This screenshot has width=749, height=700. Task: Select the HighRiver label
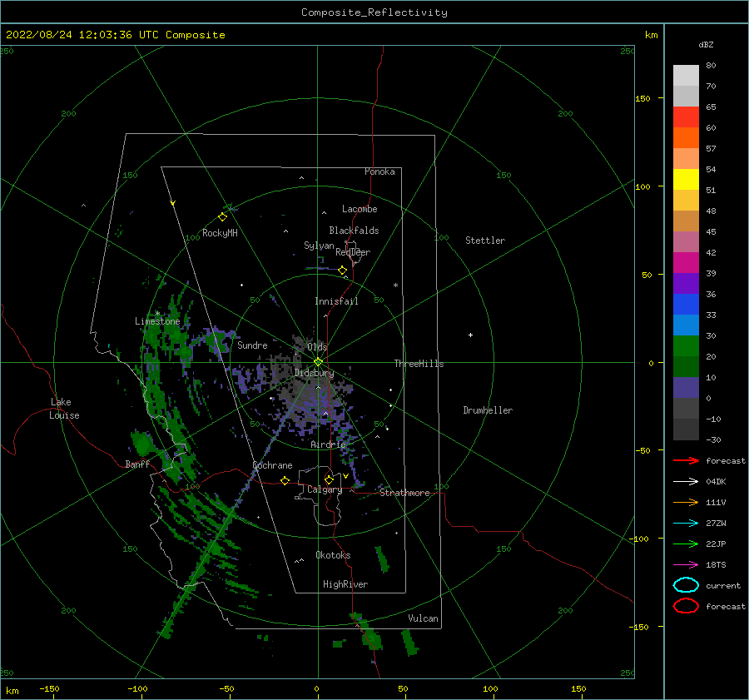(345, 584)
